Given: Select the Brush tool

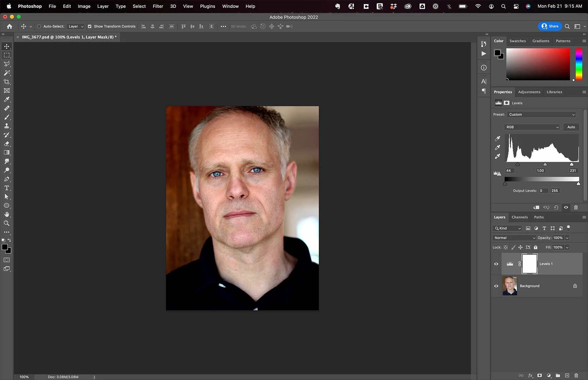Looking at the screenshot, I should 7,117.
